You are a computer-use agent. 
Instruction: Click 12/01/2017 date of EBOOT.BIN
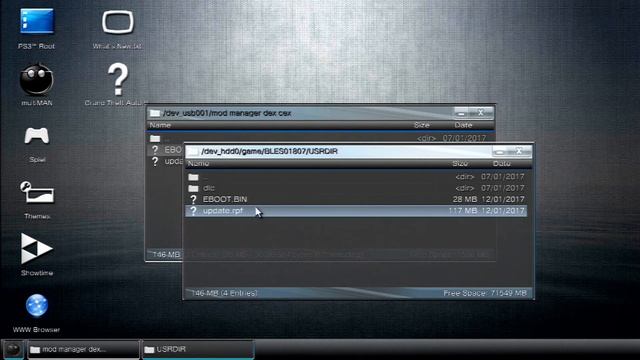(x=502, y=199)
